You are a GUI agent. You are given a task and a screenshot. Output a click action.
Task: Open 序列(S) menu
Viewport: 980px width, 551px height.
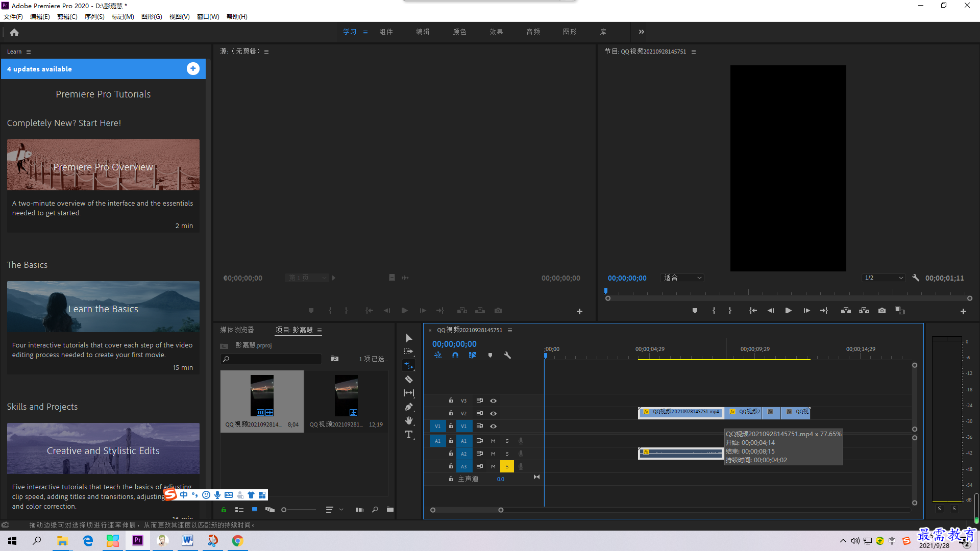coord(94,17)
